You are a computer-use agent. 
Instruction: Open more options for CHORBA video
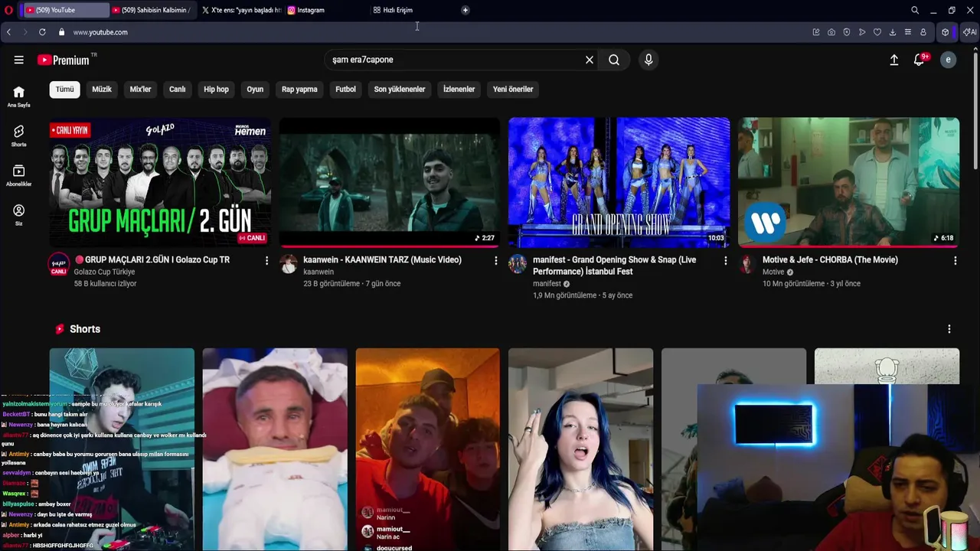tap(955, 261)
